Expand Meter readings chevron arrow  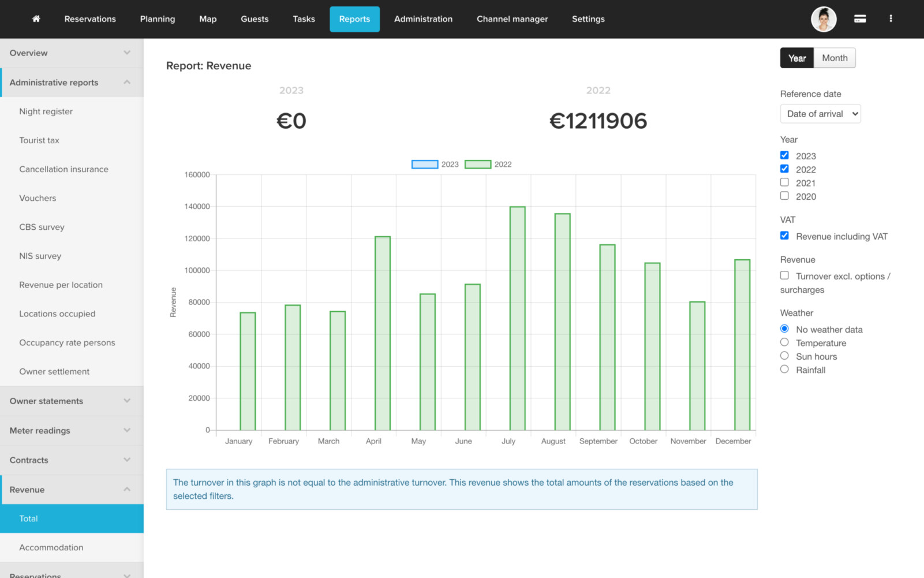pyautogui.click(x=126, y=431)
